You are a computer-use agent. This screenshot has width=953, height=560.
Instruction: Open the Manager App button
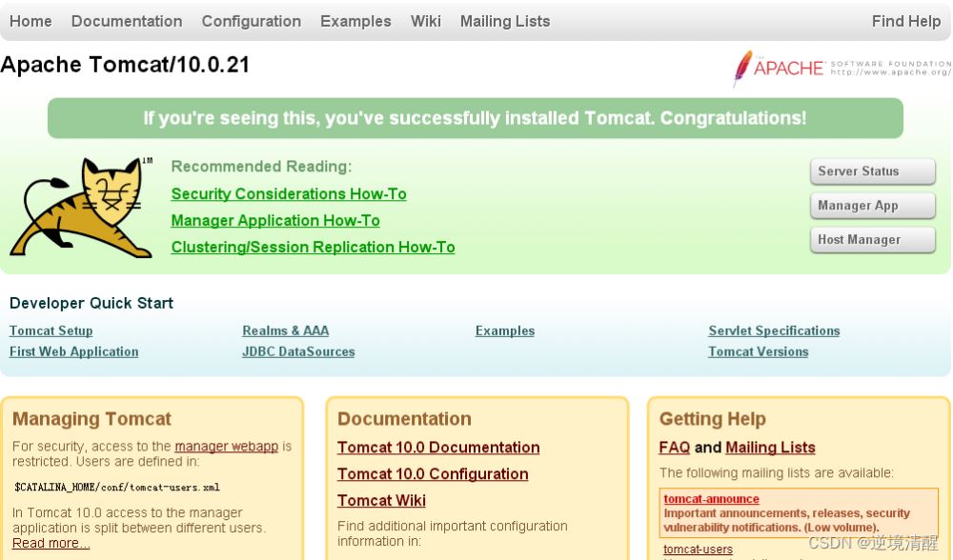click(x=872, y=206)
